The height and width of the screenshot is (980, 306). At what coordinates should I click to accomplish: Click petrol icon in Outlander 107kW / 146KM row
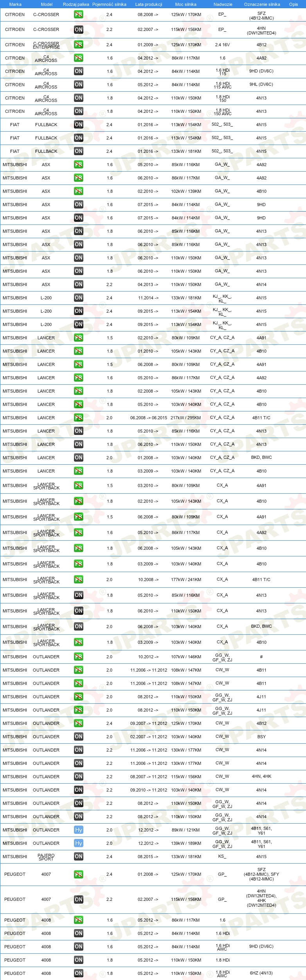coord(79,657)
